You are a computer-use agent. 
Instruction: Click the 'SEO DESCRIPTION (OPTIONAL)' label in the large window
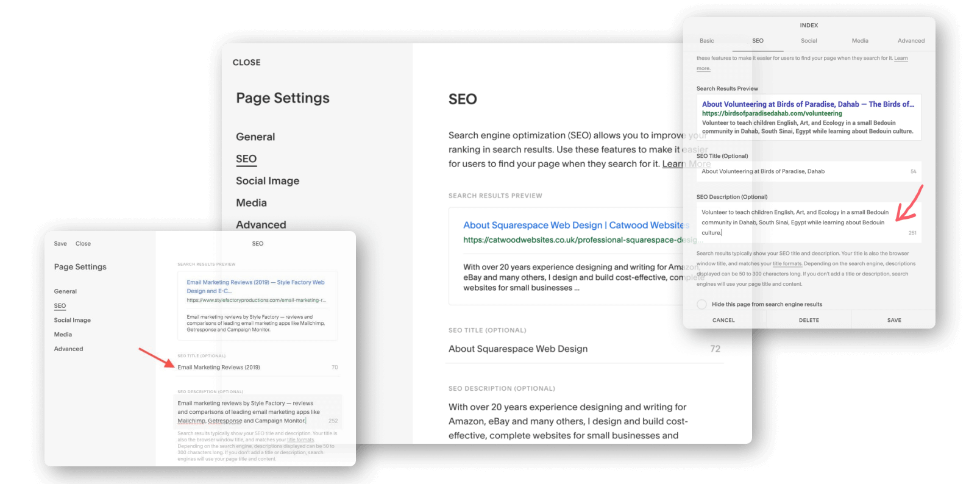coord(502,388)
